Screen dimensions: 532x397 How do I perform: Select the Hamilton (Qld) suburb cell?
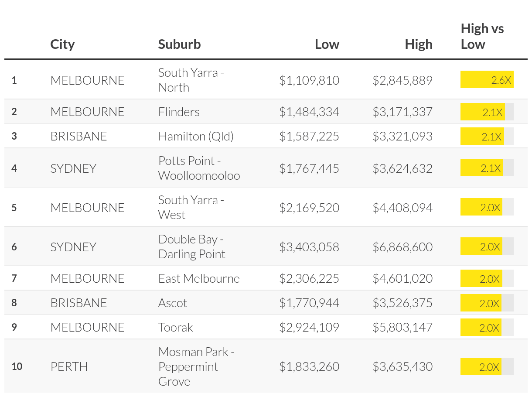click(x=196, y=136)
